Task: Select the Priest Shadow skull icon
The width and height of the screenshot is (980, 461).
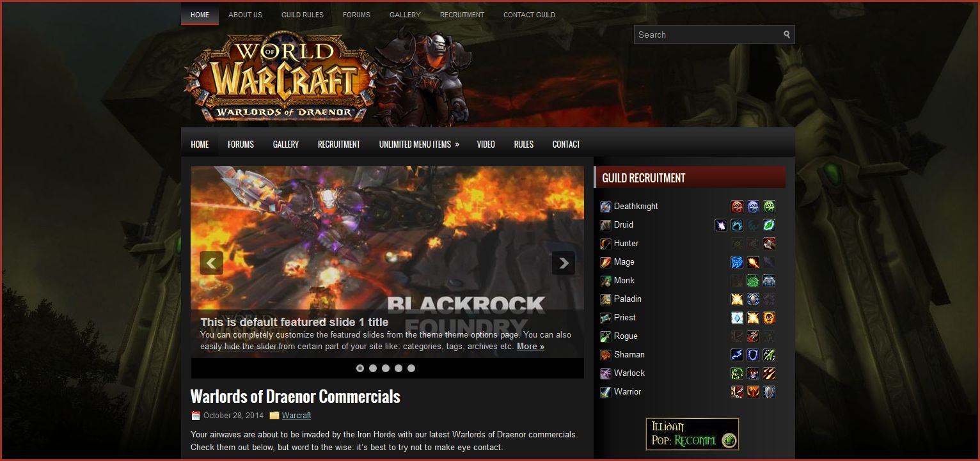Action: (769, 318)
